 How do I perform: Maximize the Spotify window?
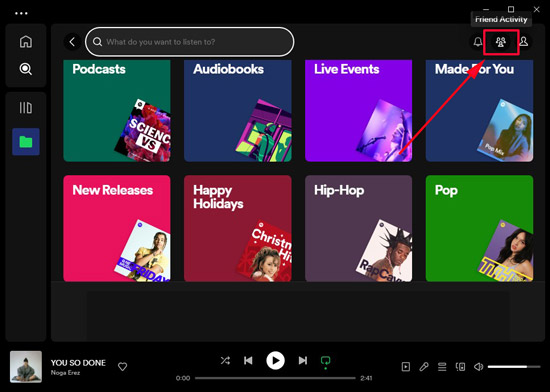(x=511, y=9)
